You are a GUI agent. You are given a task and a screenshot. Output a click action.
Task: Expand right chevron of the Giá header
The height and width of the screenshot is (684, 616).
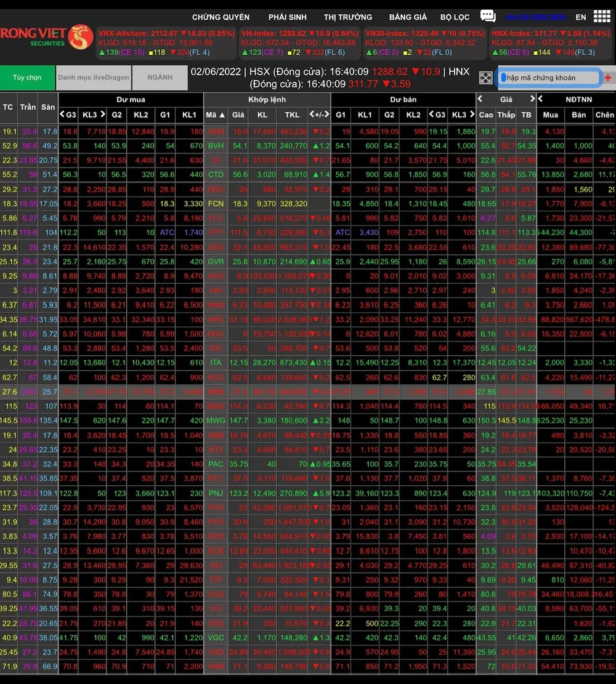click(x=532, y=99)
